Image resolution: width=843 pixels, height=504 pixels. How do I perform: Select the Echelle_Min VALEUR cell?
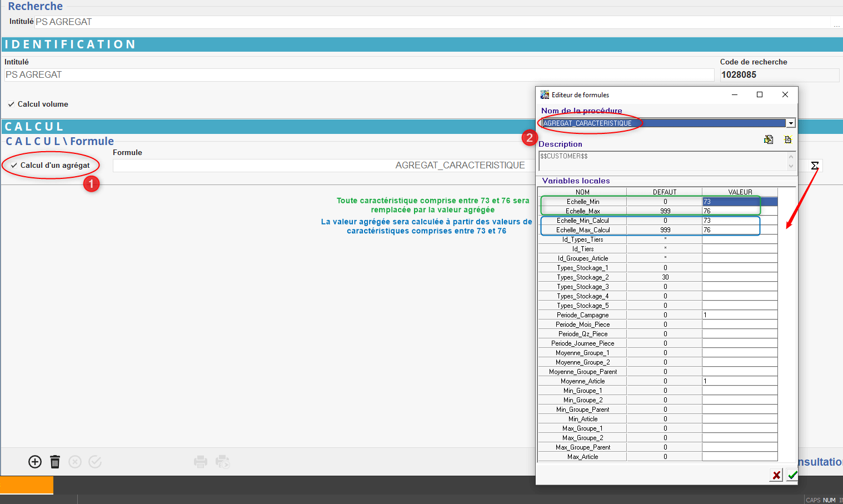point(740,202)
